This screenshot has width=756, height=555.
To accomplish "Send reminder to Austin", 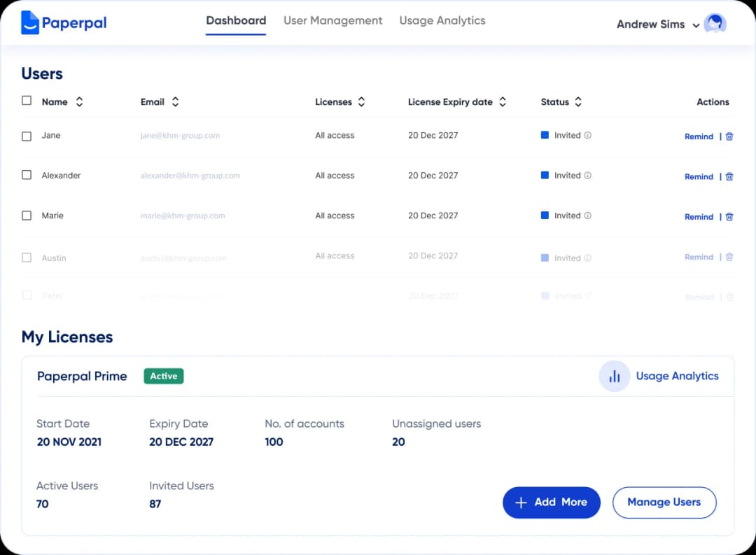I will [699, 257].
